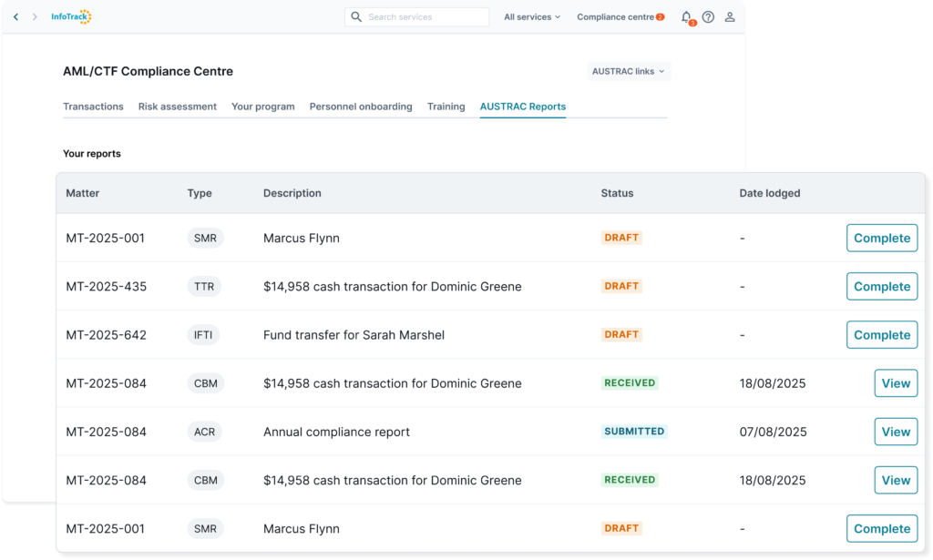Open the help question mark icon
933x560 pixels.
tap(708, 17)
